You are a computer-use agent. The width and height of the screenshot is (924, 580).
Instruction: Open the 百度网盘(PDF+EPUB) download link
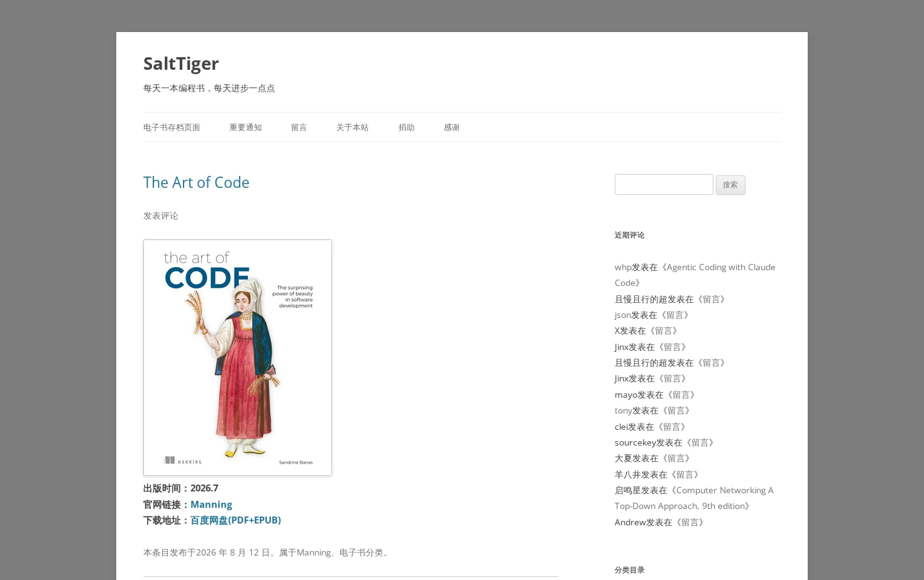pos(236,520)
